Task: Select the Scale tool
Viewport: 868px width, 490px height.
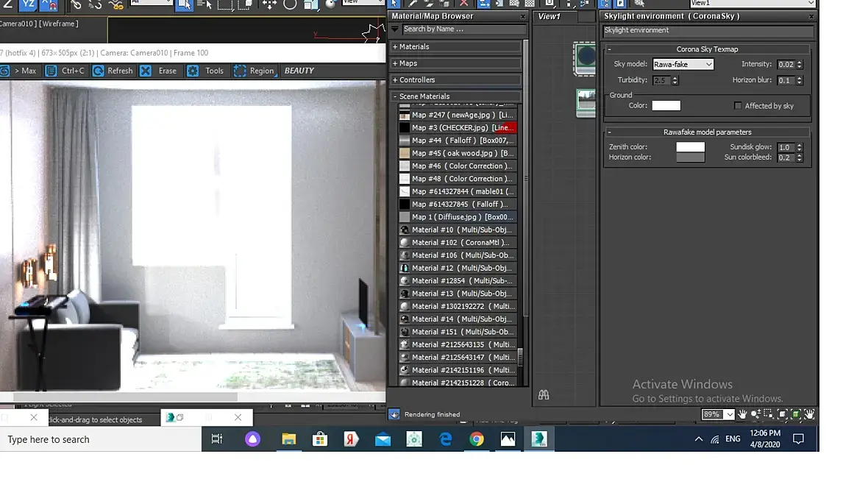Action: pyautogui.click(x=312, y=5)
